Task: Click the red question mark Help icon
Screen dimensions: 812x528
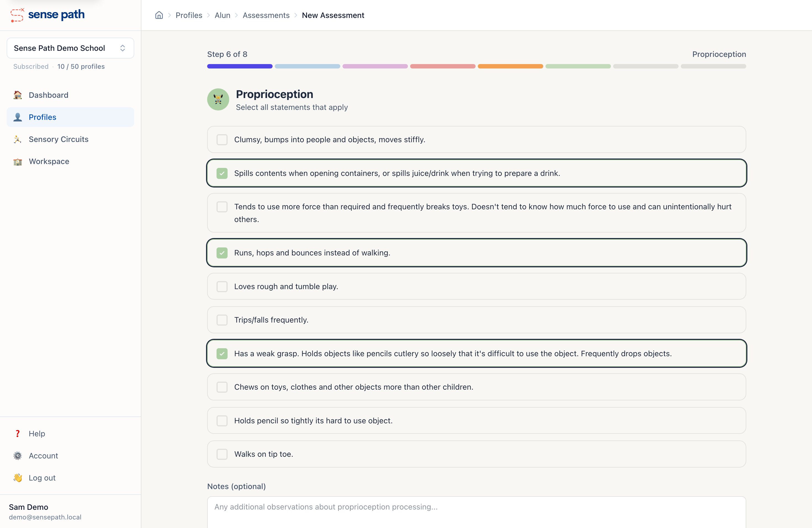Action: point(18,434)
